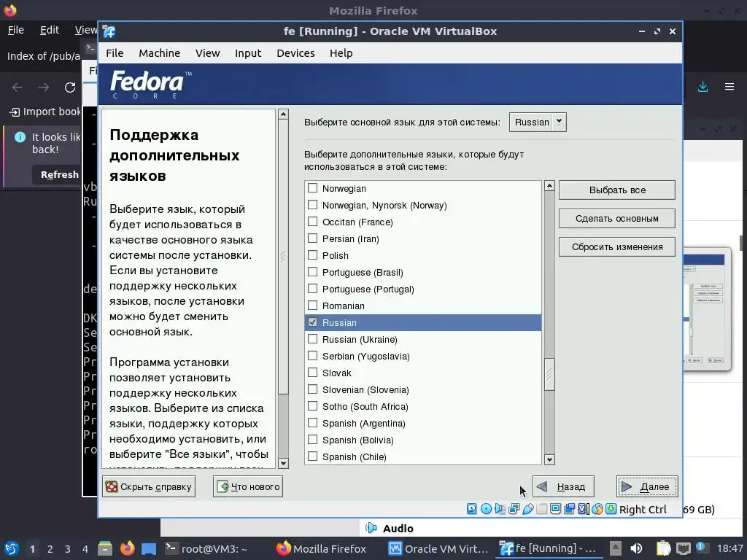The image size is (747, 560).
Task: Open the desktop start menu icon
Action: (12, 548)
